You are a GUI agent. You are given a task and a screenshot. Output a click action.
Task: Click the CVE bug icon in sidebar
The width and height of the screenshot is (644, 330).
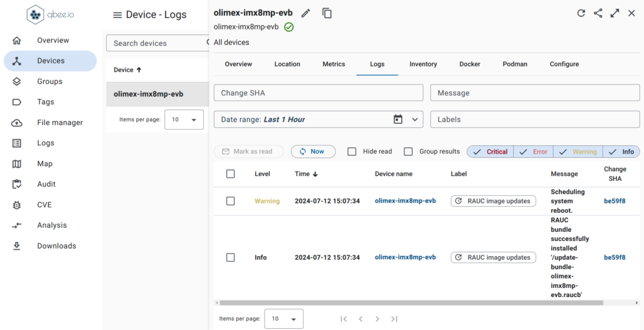click(16, 205)
